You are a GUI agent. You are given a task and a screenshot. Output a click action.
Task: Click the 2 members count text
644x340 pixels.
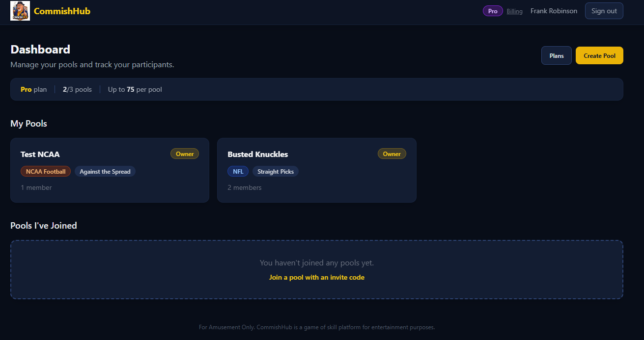[x=245, y=187]
